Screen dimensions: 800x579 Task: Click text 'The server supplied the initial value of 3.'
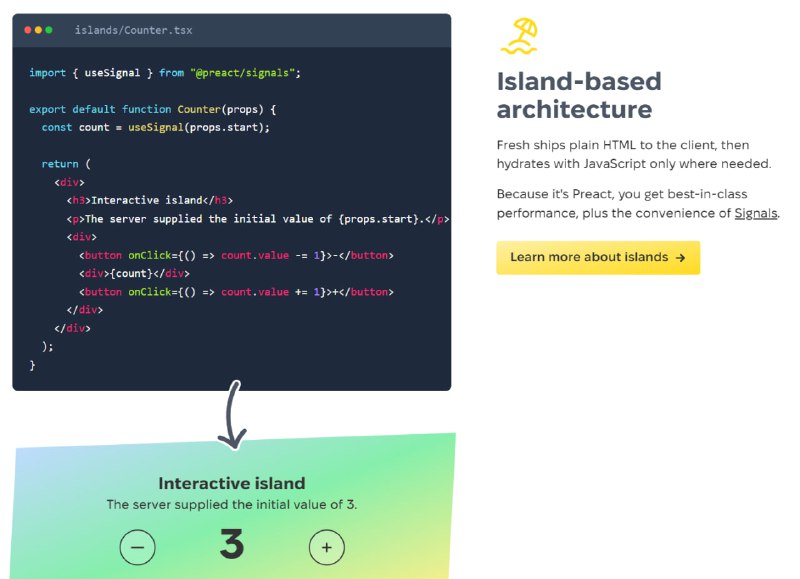pyautogui.click(x=232, y=505)
